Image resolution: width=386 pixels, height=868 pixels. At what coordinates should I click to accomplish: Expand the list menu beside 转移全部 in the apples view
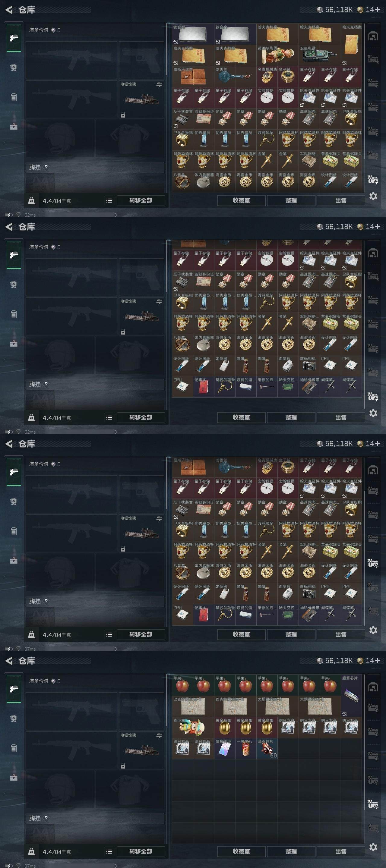click(x=109, y=851)
